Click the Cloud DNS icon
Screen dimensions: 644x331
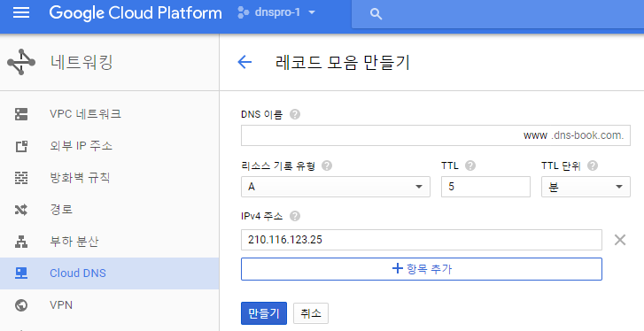[x=21, y=273]
